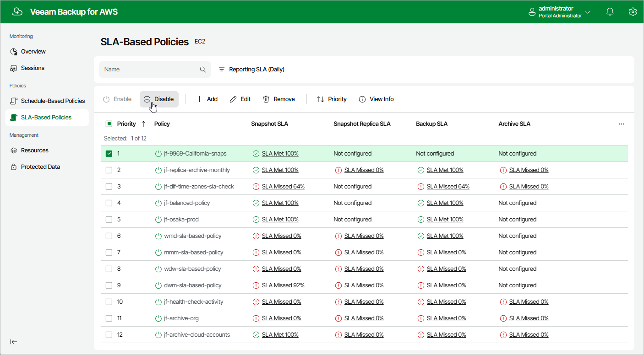
Task: Click View Info in the toolbar
Action: (x=377, y=99)
